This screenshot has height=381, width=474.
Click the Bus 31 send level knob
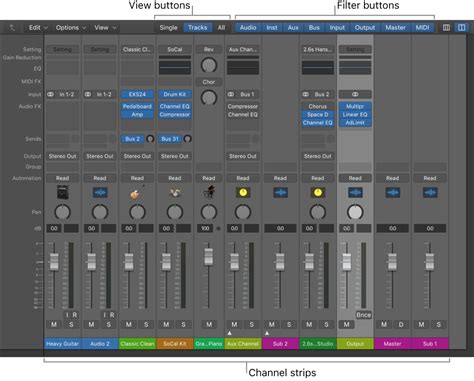pyautogui.click(x=188, y=139)
